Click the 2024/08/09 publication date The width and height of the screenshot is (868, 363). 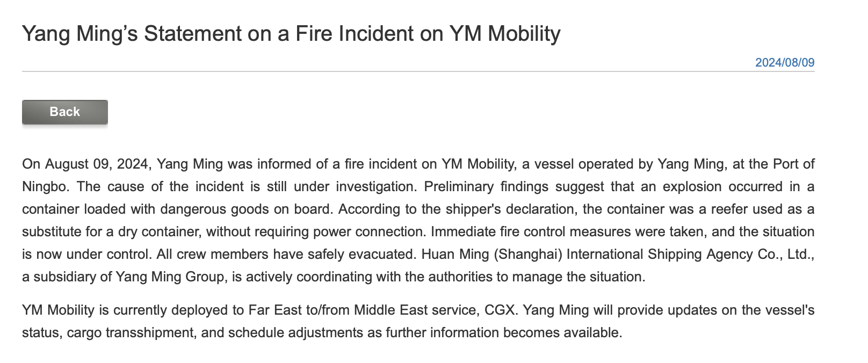coord(784,62)
